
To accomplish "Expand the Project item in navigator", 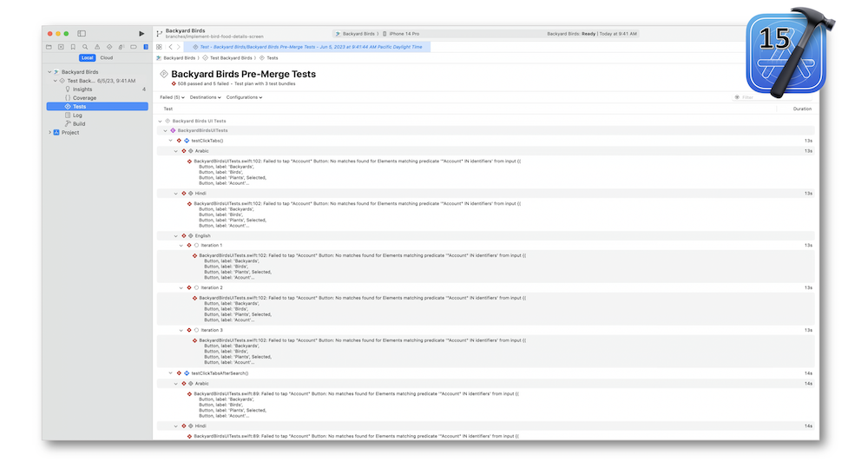I will (x=49, y=133).
